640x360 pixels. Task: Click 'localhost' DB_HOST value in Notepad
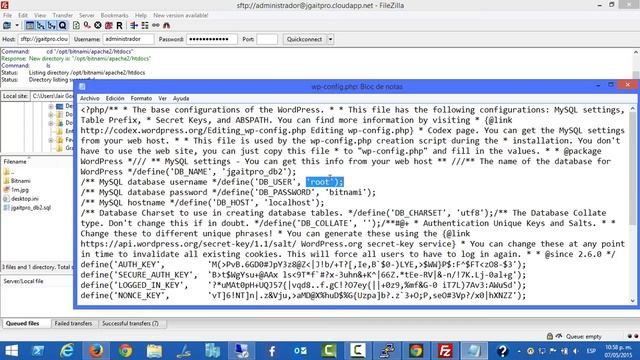pyautogui.click(x=289, y=202)
